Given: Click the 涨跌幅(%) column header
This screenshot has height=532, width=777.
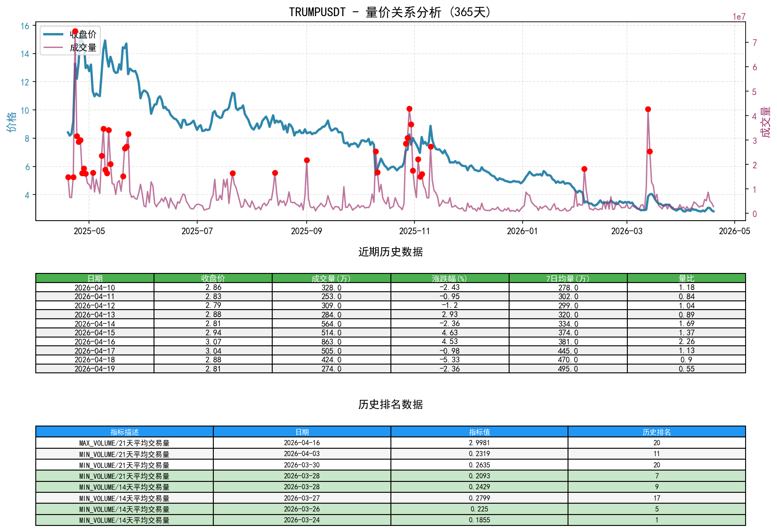Looking at the screenshot, I should tap(450, 278).
